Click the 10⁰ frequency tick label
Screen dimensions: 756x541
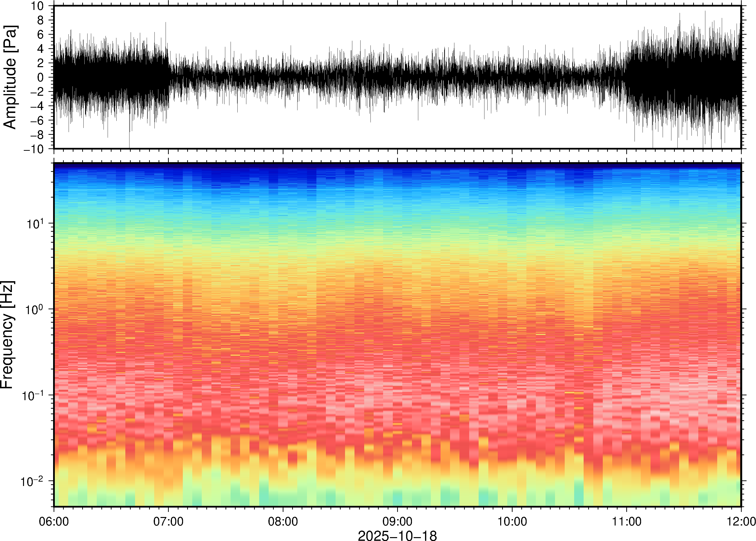(35, 310)
